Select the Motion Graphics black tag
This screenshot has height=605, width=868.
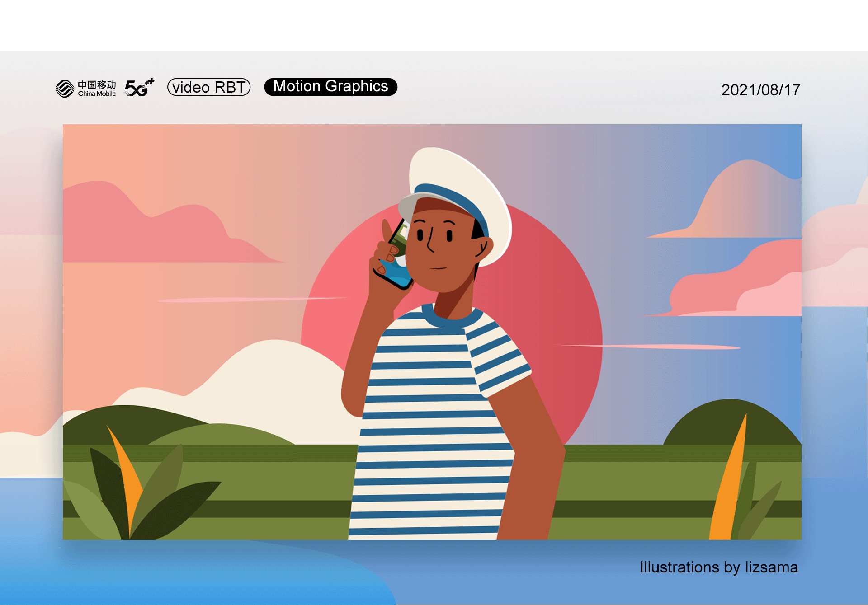point(331,87)
